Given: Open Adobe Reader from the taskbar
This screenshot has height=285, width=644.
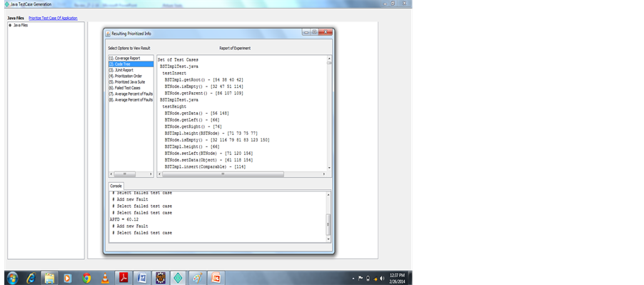Looking at the screenshot, I should point(124,278).
